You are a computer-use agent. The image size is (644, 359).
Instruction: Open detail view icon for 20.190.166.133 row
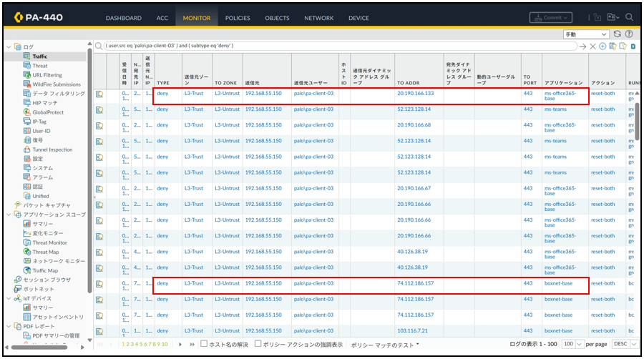click(99, 94)
